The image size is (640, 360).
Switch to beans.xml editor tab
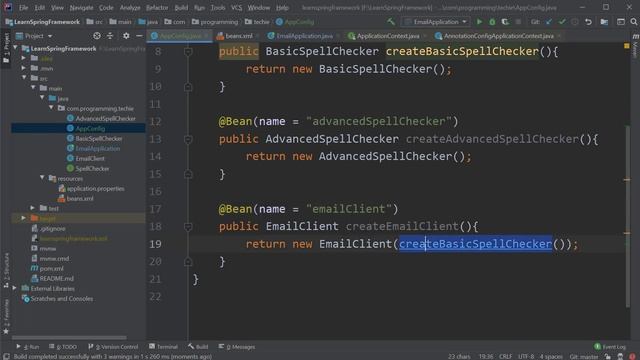[238, 36]
